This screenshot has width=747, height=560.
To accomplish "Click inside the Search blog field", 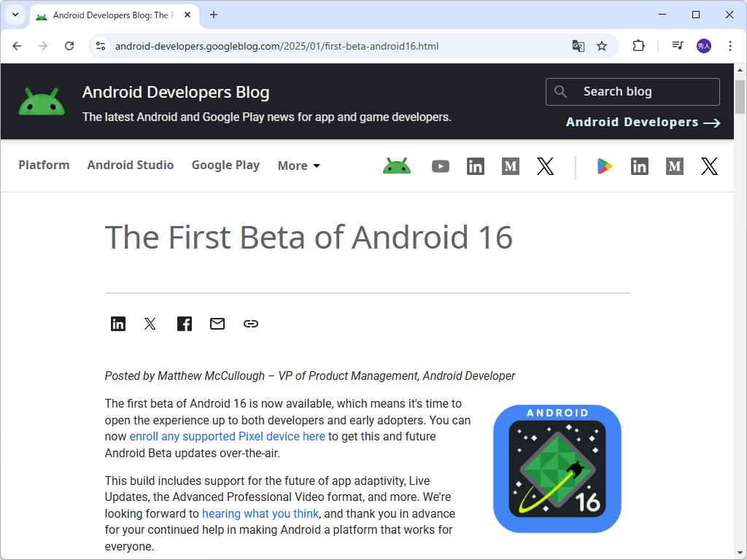I will [x=632, y=91].
